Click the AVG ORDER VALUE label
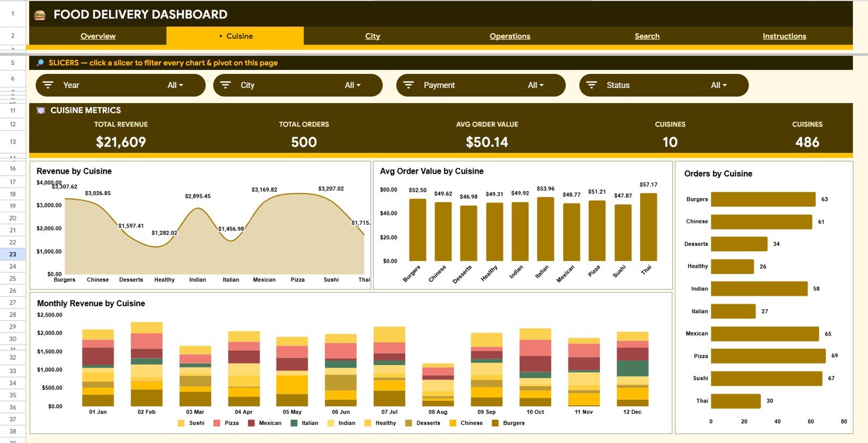This screenshot has width=868, height=443. (x=487, y=124)
